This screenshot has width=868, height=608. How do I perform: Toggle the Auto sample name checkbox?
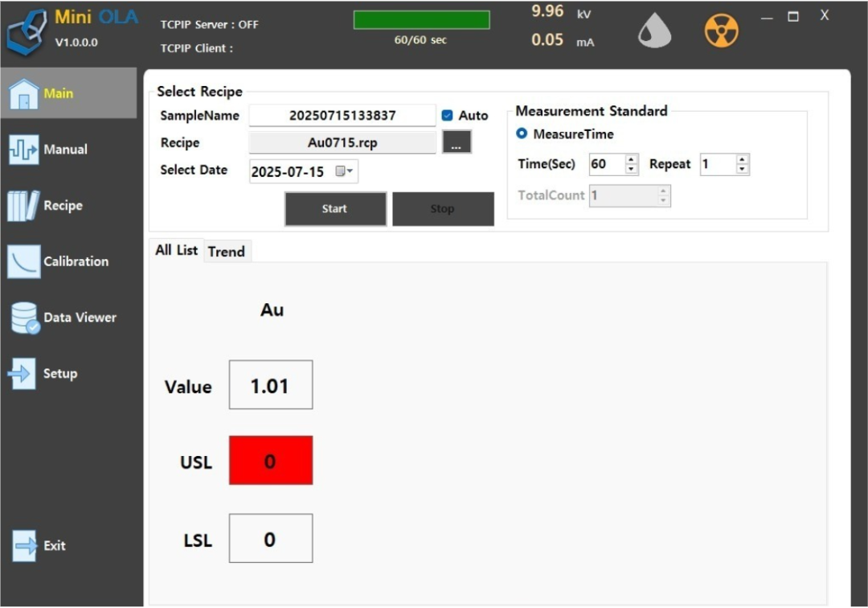(448, 115)
